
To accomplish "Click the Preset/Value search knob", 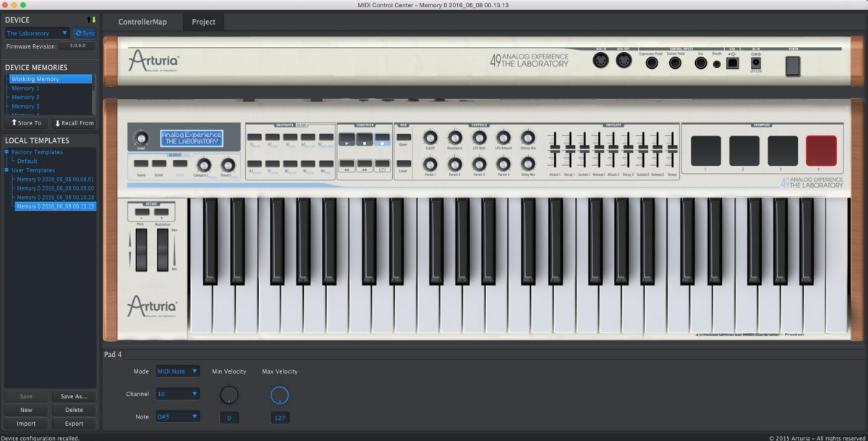I will click(x=228, y=164).
